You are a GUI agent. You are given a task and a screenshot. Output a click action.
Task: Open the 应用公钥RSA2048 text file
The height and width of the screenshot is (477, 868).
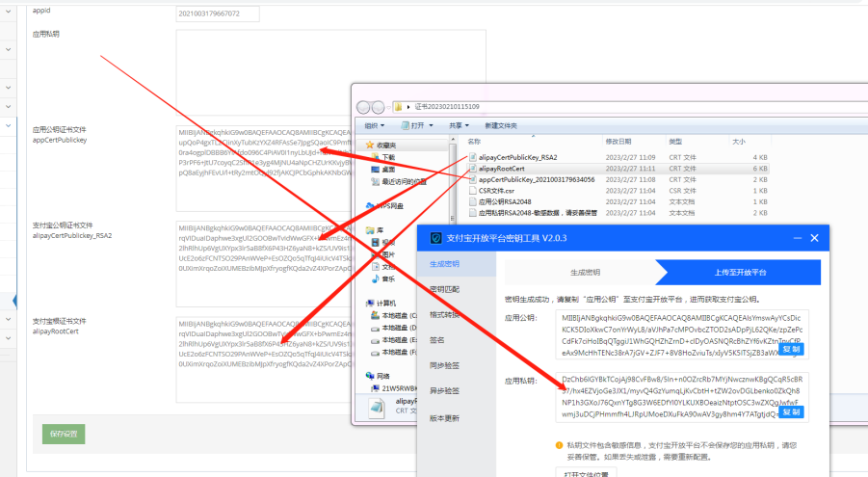click(x=506, y=201)
